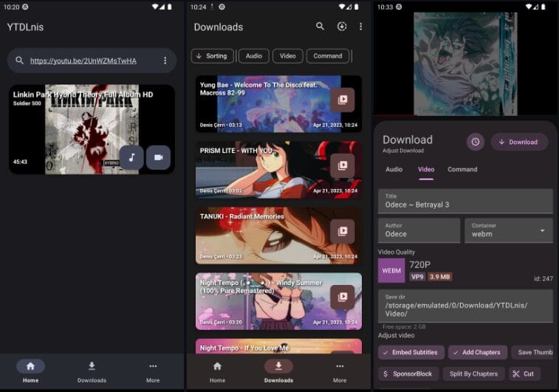Filter downloads by Audio

(254, 56)
